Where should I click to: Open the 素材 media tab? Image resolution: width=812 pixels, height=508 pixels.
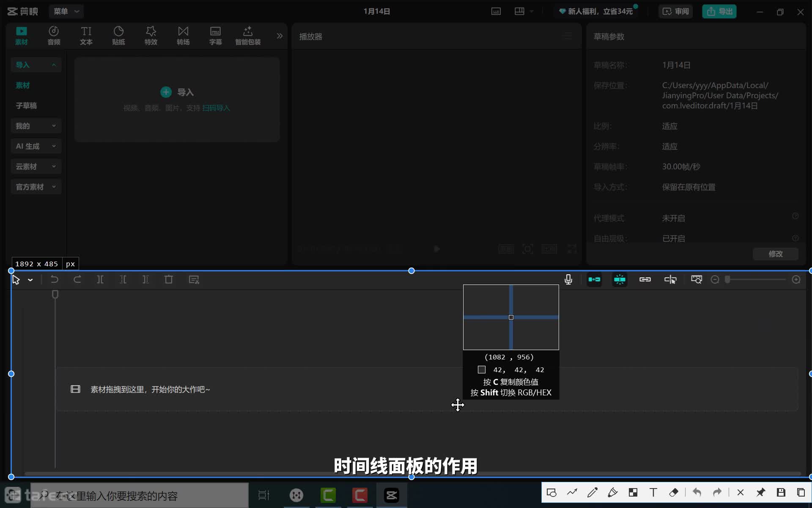[x=22, y=36]
